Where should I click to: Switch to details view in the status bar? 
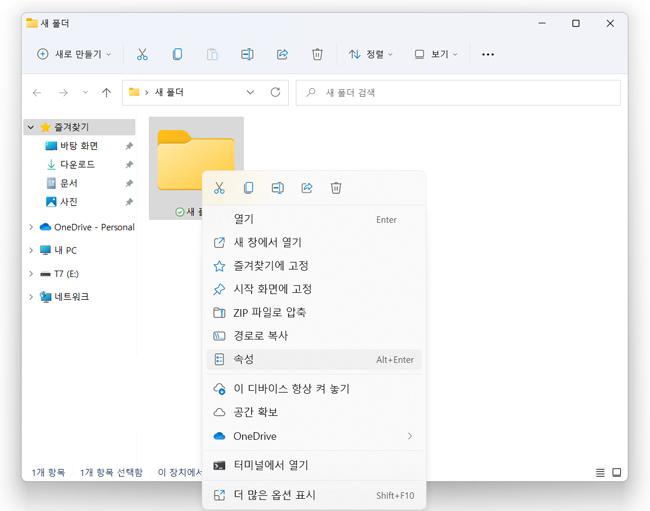pyautogui.click(x=600, y=472)
